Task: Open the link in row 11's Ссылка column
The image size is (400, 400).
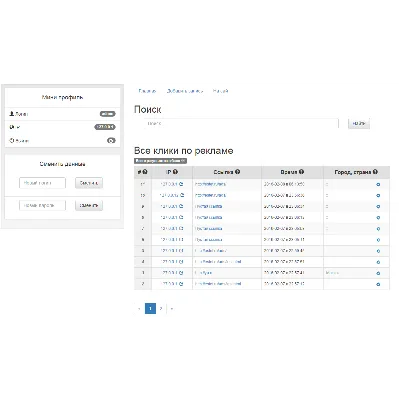Action: tap(210, 184)
